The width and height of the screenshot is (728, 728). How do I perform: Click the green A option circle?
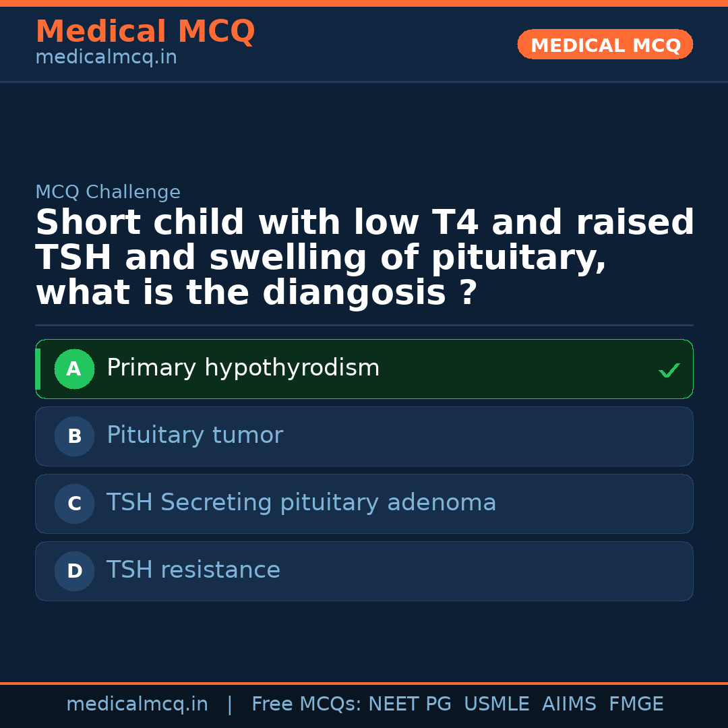tap(74, 369)
